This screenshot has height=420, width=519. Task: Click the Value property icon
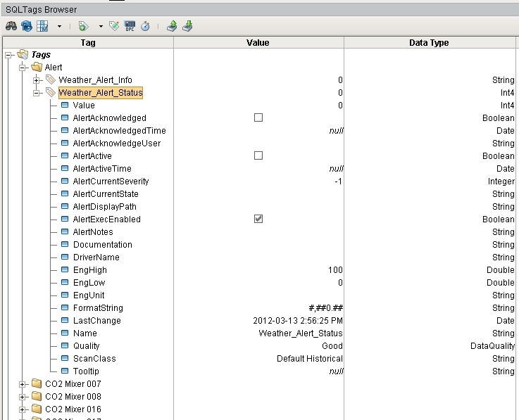coord(65,105)
